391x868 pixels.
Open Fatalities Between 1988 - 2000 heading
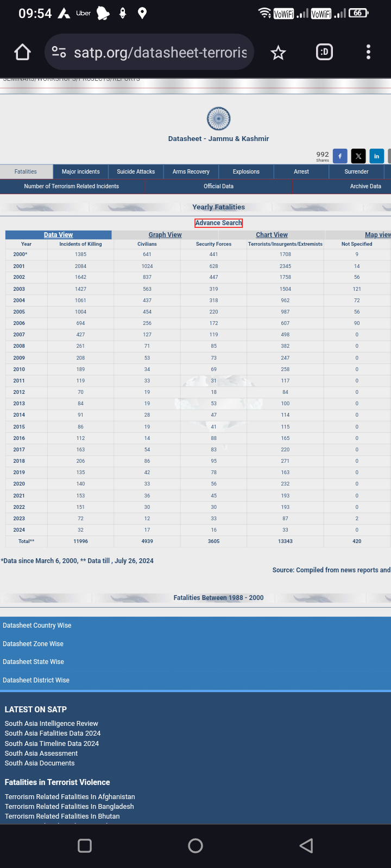218,598
